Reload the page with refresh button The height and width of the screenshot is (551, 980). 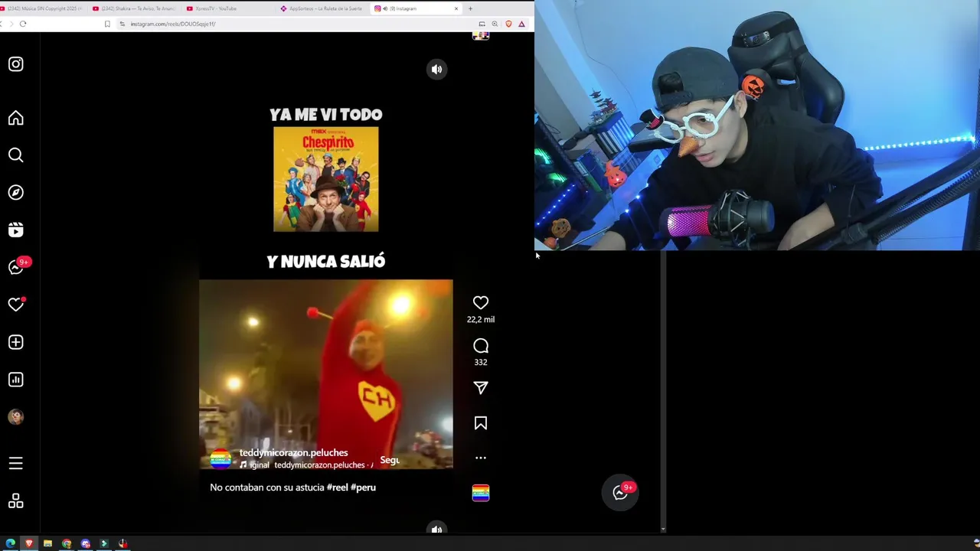(23, 24)
